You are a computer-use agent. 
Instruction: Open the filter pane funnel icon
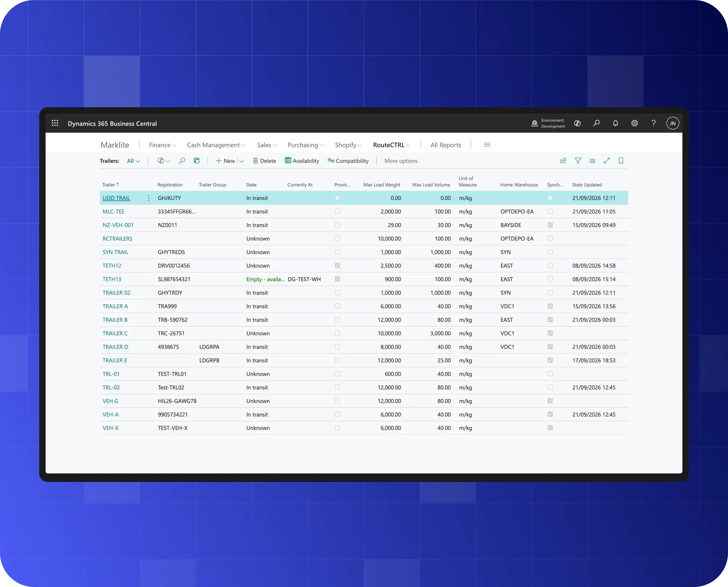tap(578, 161)
